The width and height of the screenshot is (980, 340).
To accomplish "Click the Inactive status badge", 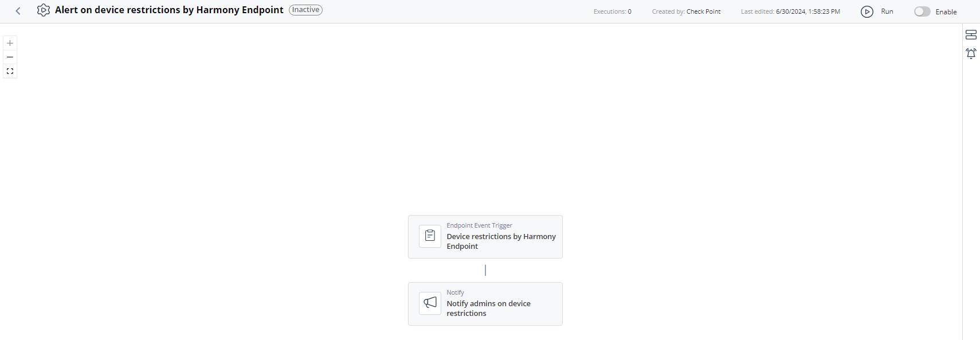I will [x=305, y=10].
